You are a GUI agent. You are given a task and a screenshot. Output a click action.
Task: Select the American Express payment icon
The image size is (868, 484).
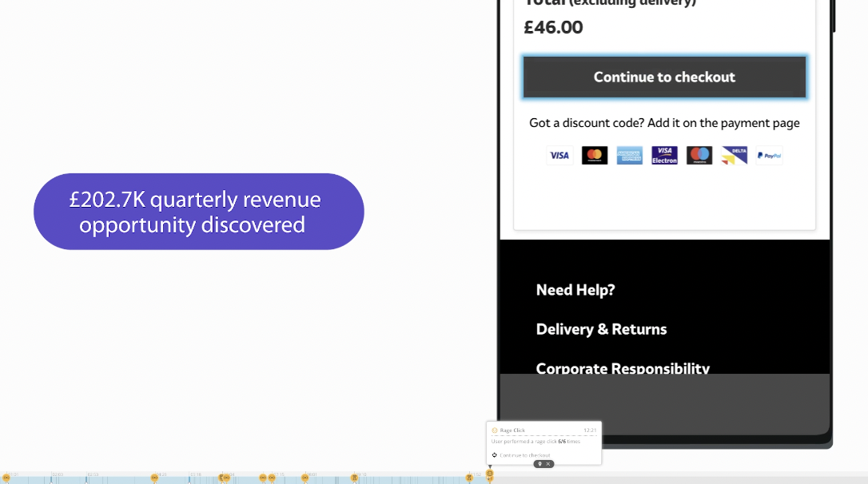click(x=629, y=155)
